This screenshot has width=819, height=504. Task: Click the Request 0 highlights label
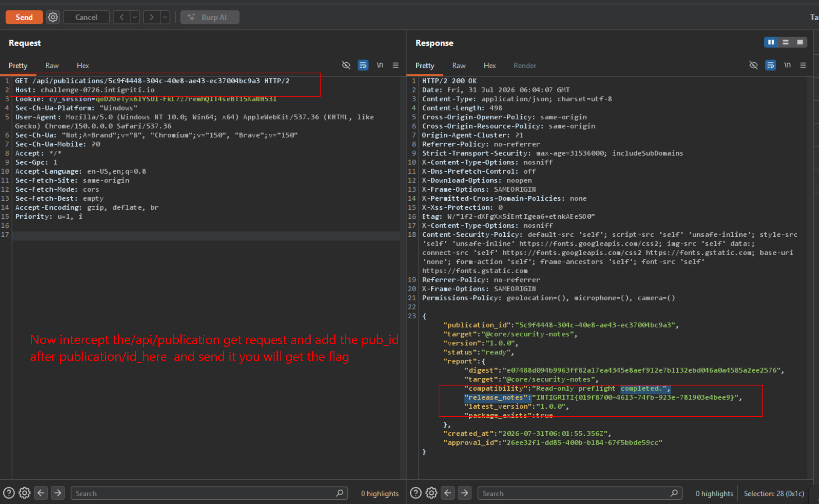pyautogui.click(x=380, y=494)
